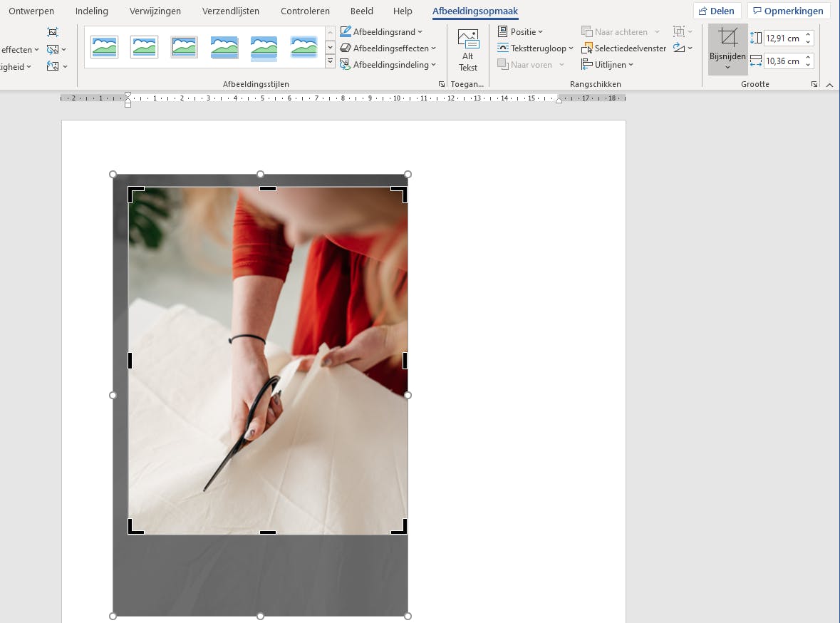
Task: Click the image's bottom middle sizing circle
Action: coord(260,616)
